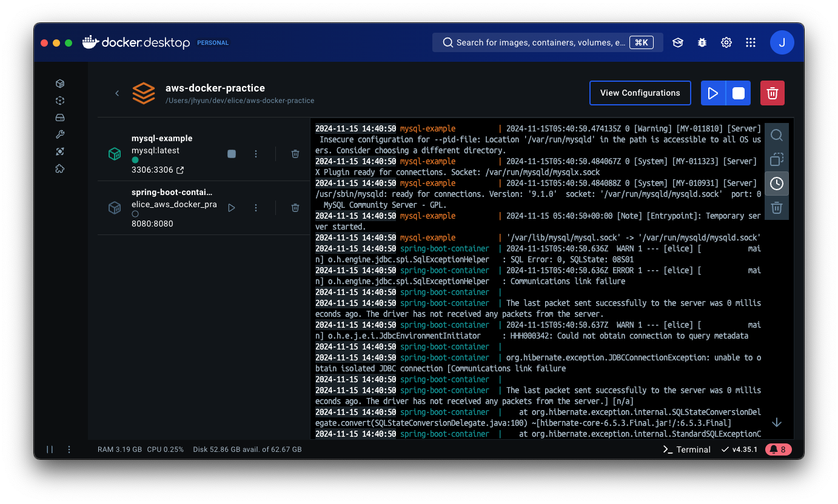This screenshot has height=504, width=838.
Task: Click Disk 52.86 GB avail. status
Action: pyautogui.click(x=247, y=449)
